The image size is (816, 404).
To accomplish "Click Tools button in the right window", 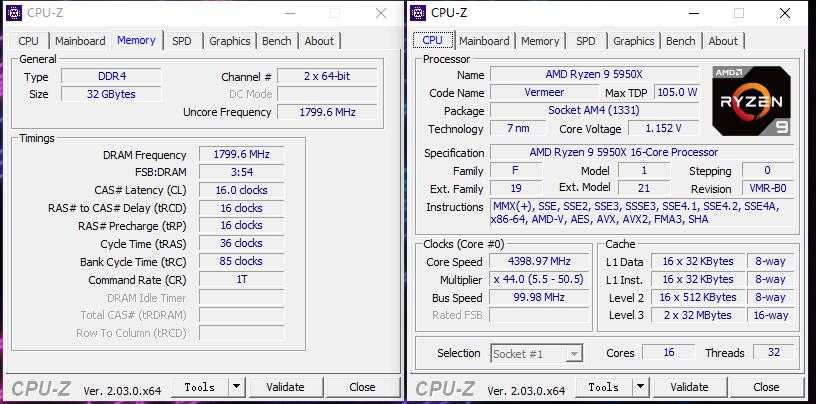I will tap(603, 387).
